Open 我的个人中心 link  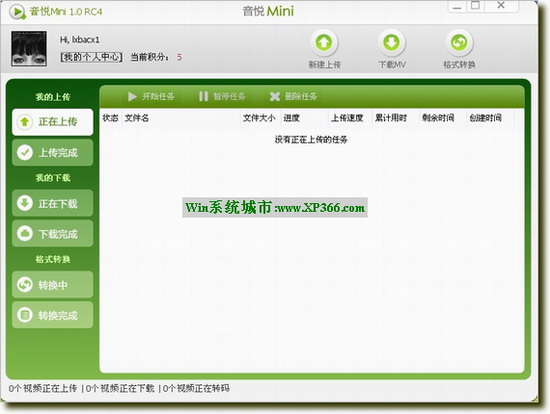(x=91, y=57)
